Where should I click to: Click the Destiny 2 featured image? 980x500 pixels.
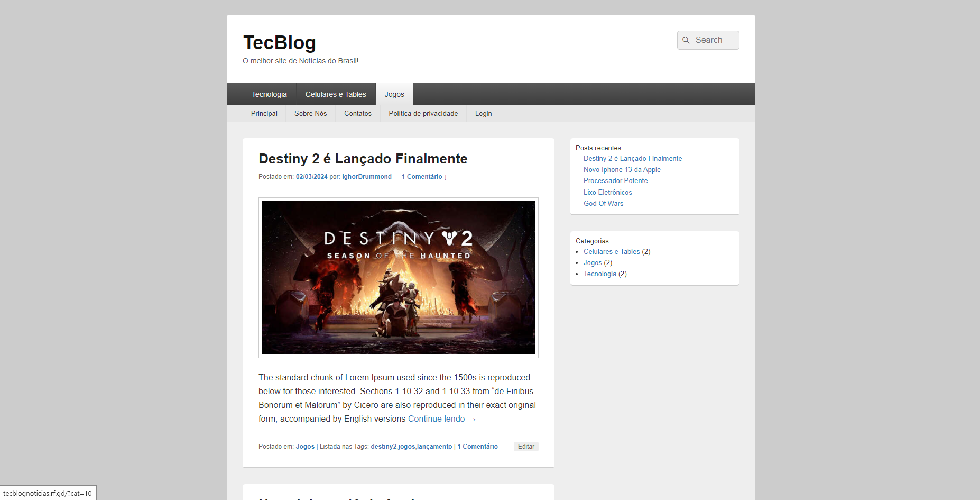(398, 277)
